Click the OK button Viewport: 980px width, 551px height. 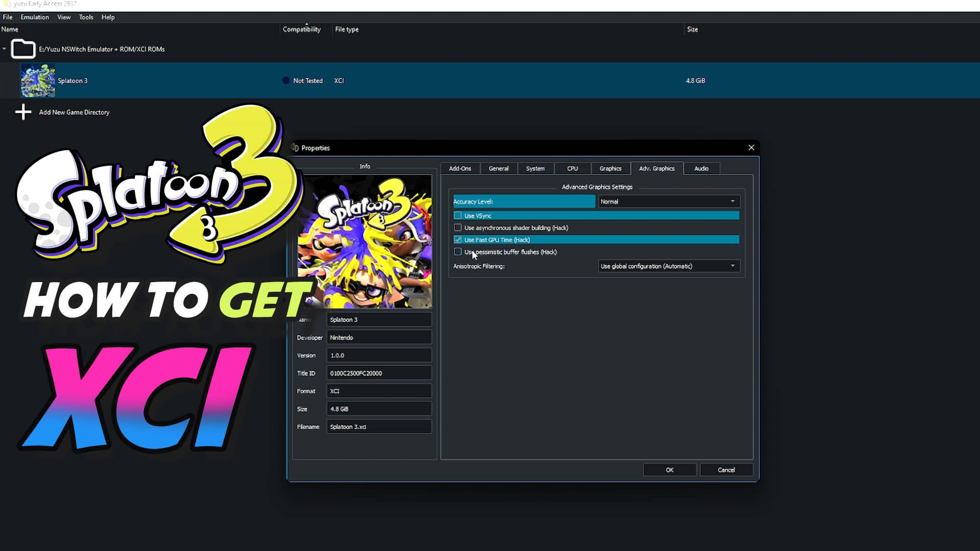click(x=669, y=469)
